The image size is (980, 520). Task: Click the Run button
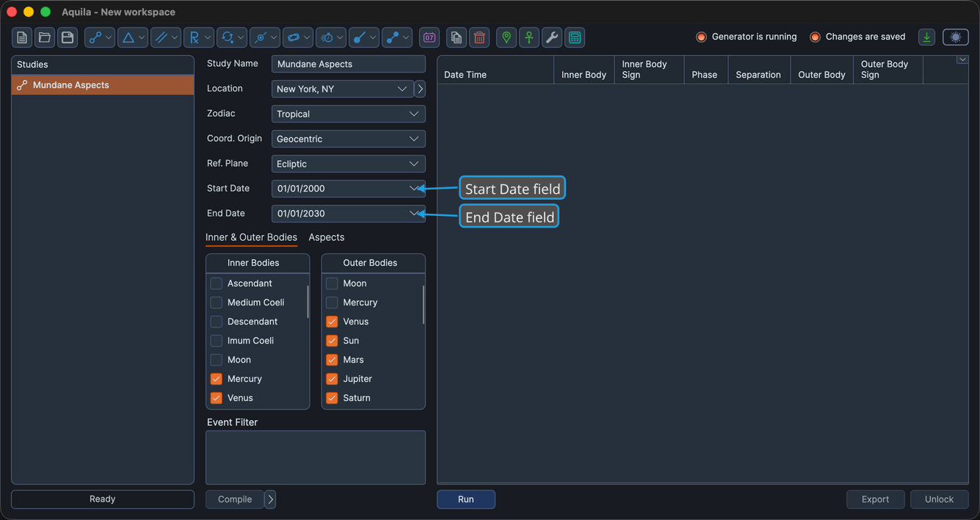click(466, 499)
